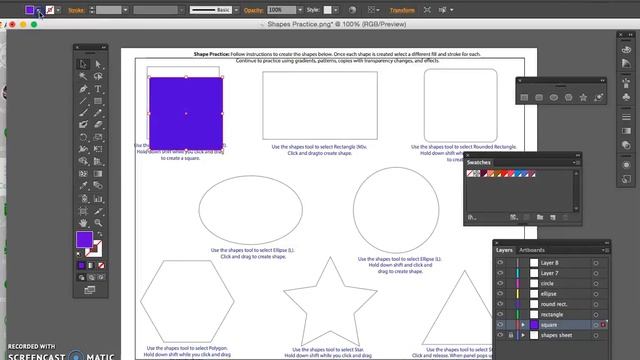Hide the square layer
640x360 pixels.
coord(500,325)
